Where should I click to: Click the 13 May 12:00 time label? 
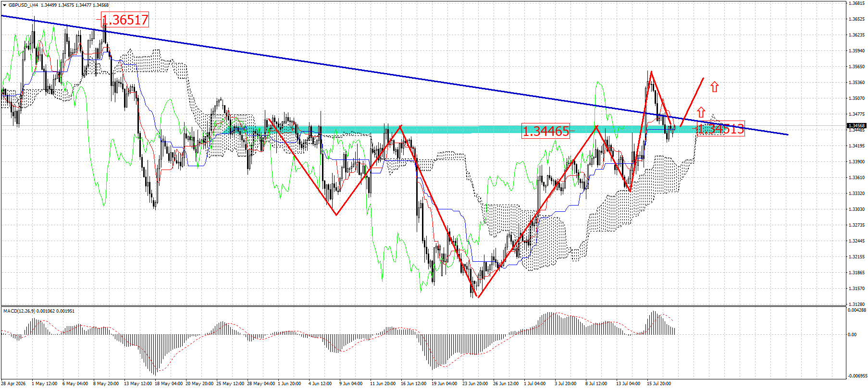138,384
